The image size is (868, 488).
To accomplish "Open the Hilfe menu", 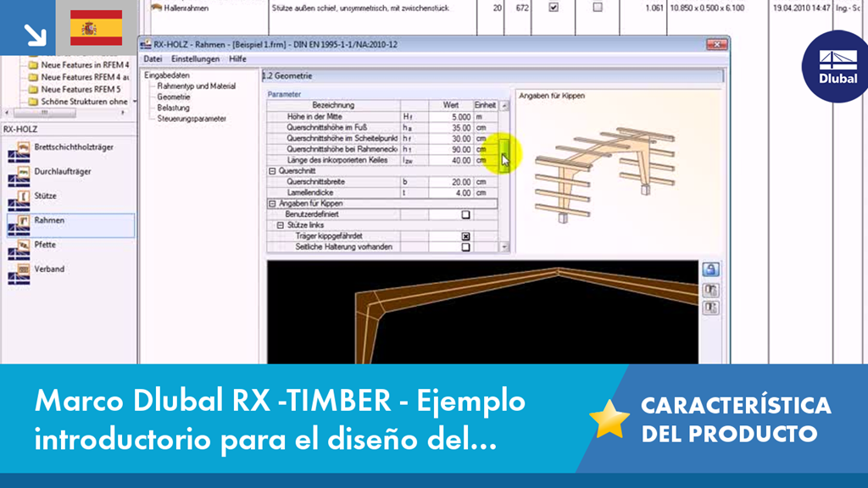I will click(237, 58).
